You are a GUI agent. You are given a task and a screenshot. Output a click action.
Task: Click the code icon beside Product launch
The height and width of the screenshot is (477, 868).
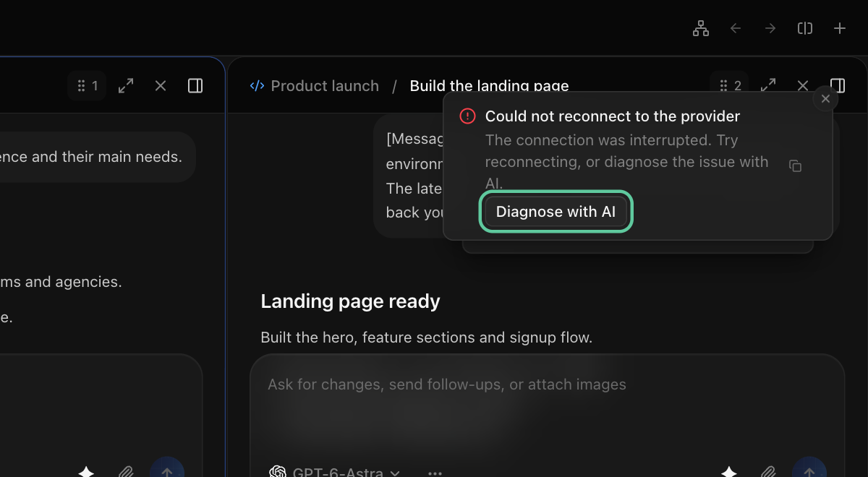point(257,86)
